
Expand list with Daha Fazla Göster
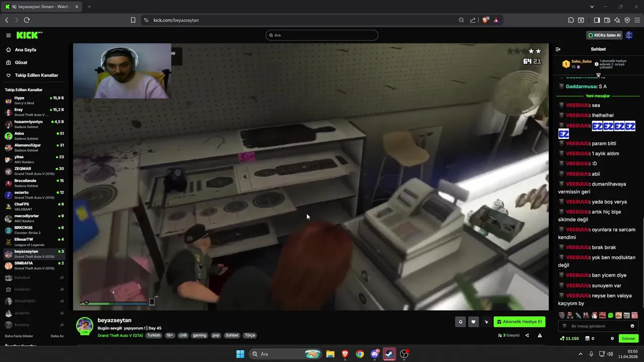tap(19, 336)
